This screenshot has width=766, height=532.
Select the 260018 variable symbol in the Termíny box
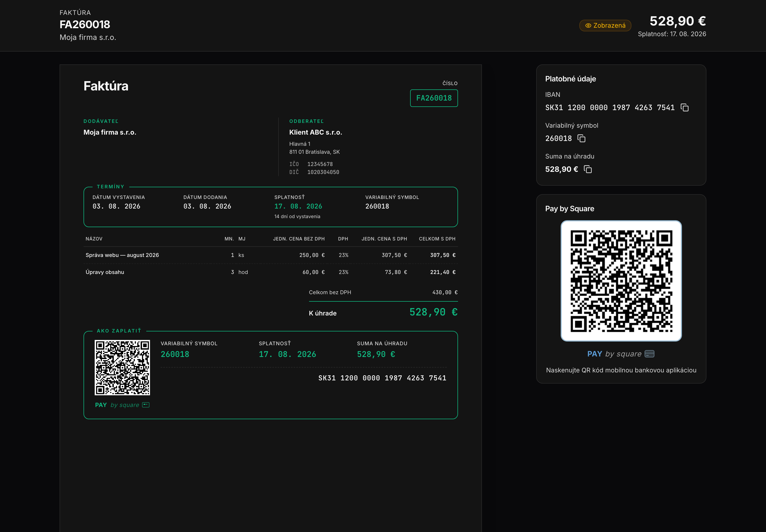coord(377,206)
